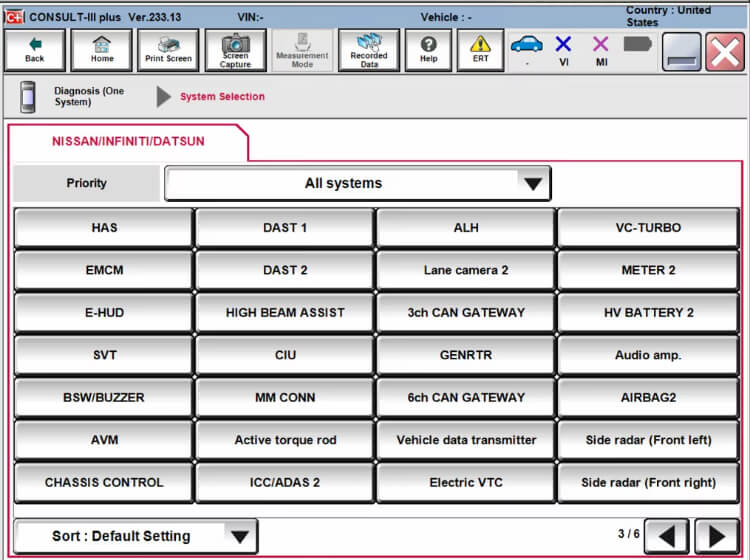
Task: Click the Back toolbar button
Action: (x=34, y=50)
